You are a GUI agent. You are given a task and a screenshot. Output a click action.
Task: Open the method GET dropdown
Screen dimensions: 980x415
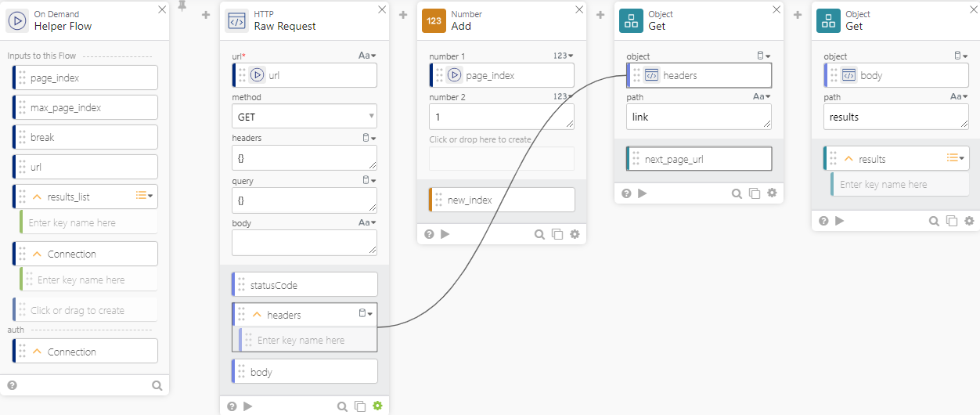pyautogui.click(x=304, y=117)
